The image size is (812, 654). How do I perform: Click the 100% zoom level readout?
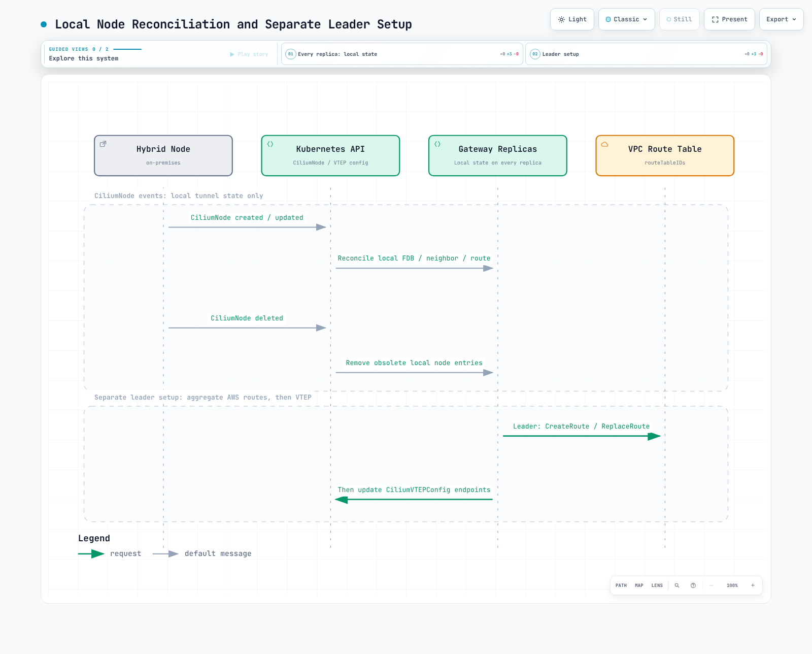tap(732, 585)
